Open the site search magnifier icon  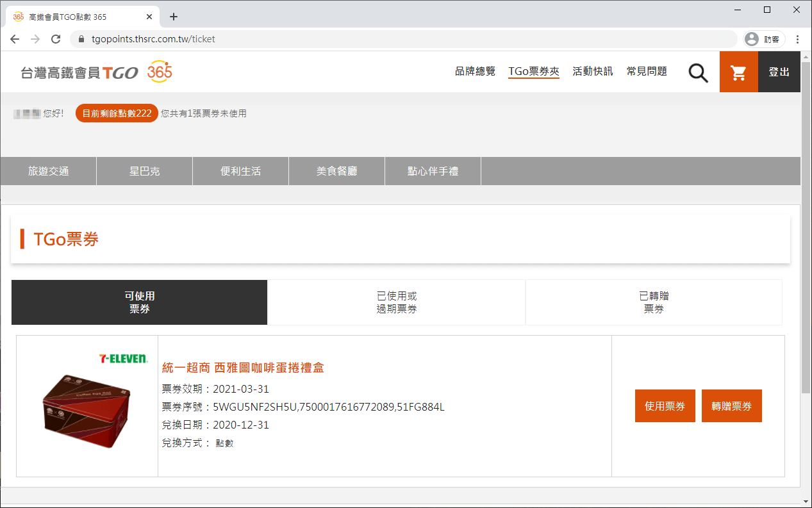tap(698, 72)
